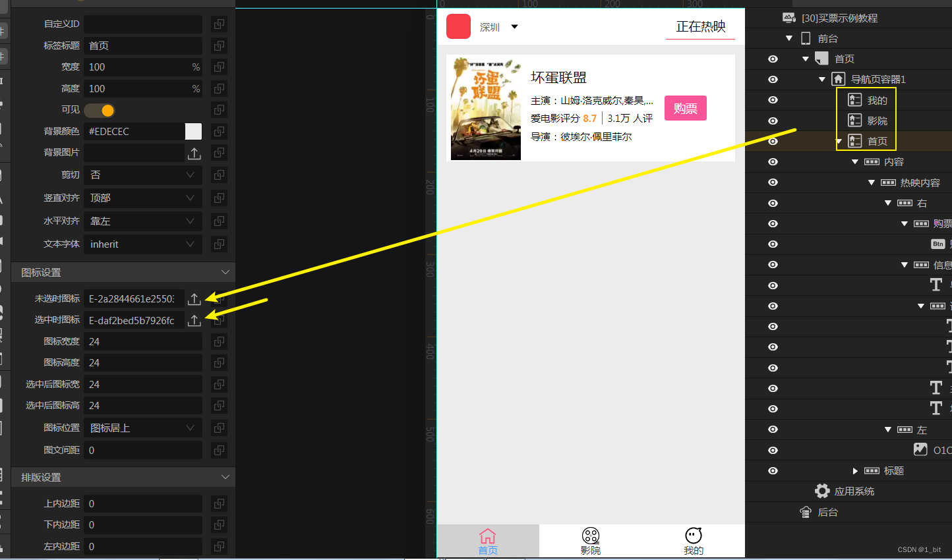Expand the 标题 tree node
The image size is (952, 560).
(855, 470)
